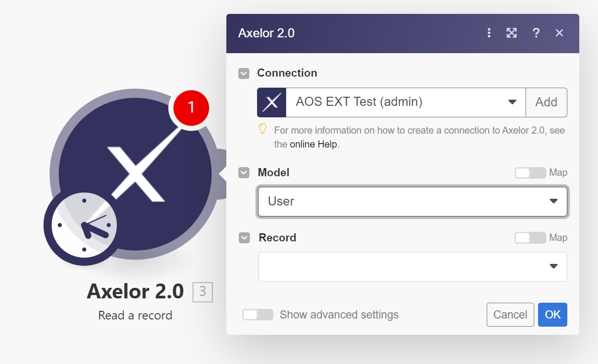598x364 pixels.
Task: Toggle the Map switch for Model
Action: pyautogui.click(x=530, y=173)
